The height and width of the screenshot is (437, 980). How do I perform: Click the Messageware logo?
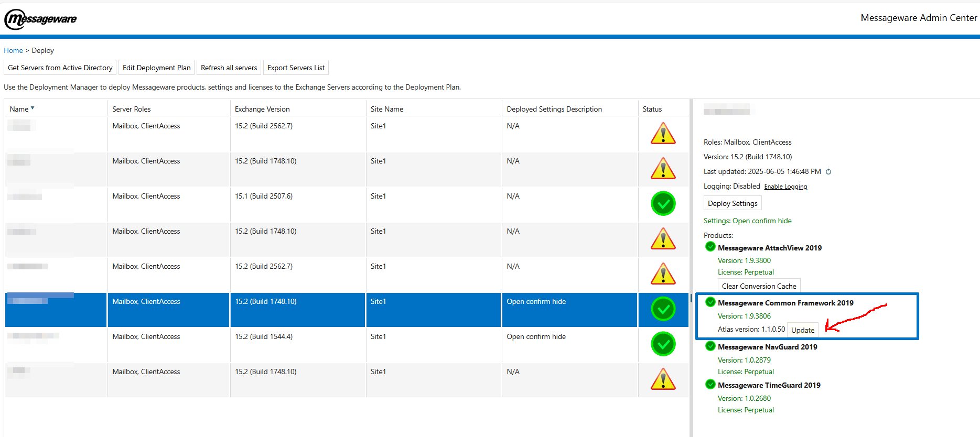coord(40,19)
